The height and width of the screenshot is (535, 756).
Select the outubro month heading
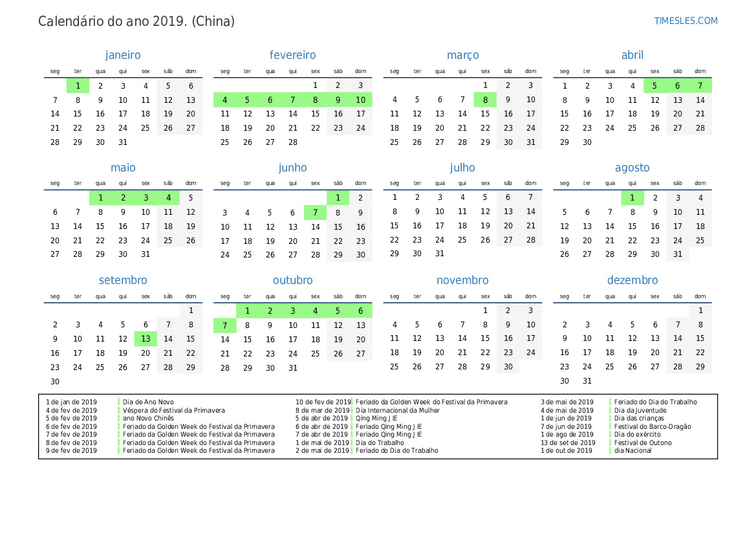tap(292, 280)
